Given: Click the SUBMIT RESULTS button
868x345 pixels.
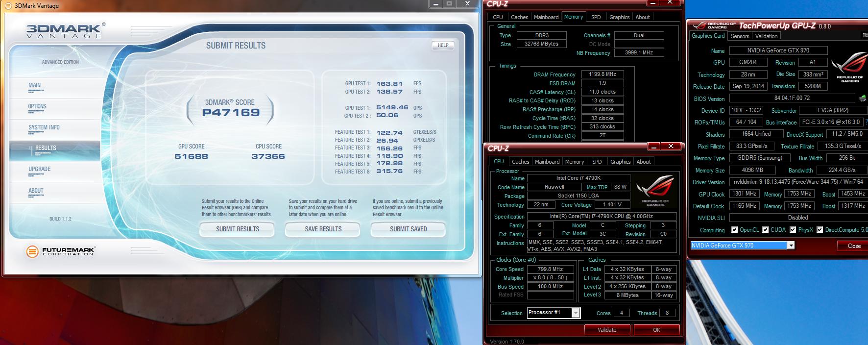Looking at the screenshot, I should point(238,229).
